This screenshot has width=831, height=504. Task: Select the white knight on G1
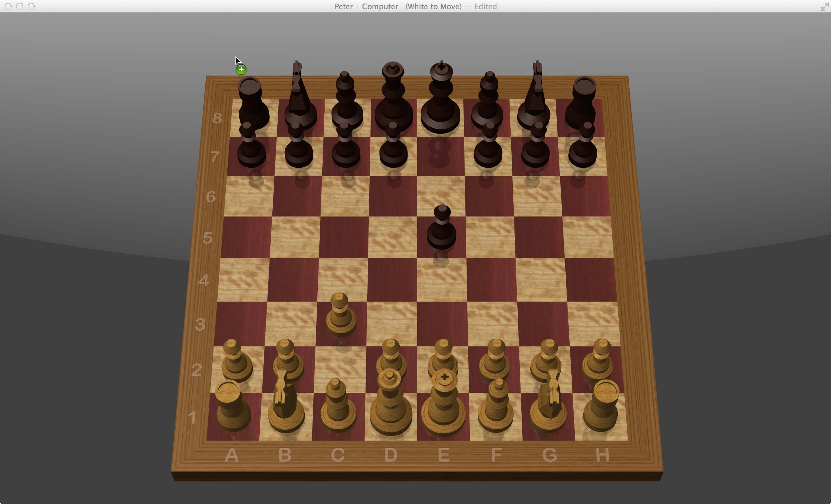(x=549, y=401)
